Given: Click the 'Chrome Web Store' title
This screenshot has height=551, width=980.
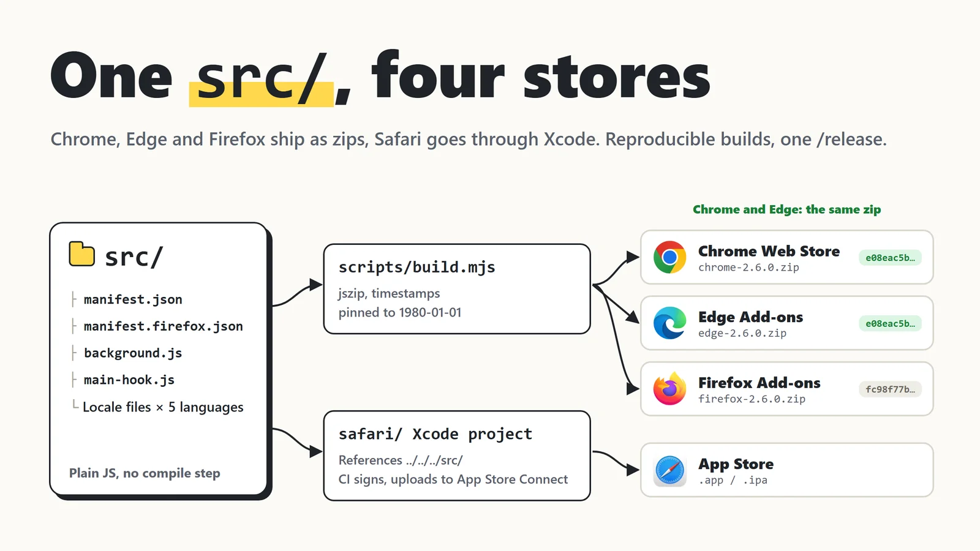Looking at the screenshot, I should (x=769, y=251).
